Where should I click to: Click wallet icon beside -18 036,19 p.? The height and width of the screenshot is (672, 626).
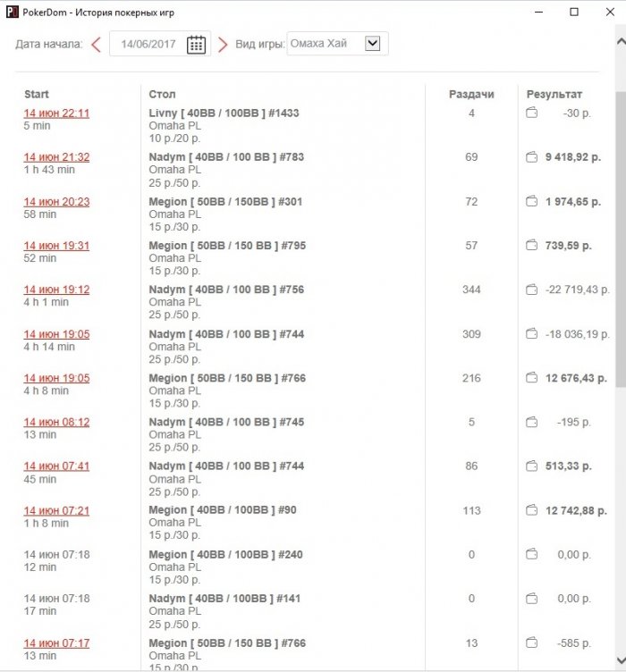pos(532,334)
